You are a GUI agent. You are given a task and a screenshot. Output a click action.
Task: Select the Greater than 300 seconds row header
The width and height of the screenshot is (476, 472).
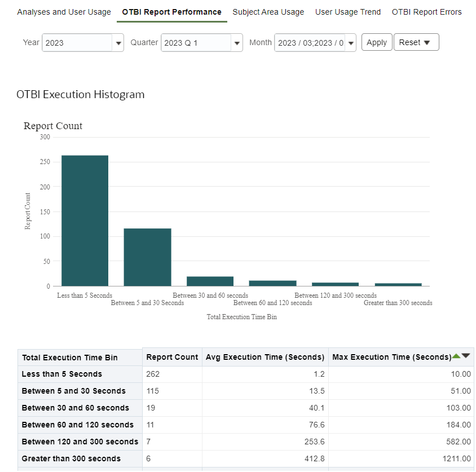coord(71,458)
